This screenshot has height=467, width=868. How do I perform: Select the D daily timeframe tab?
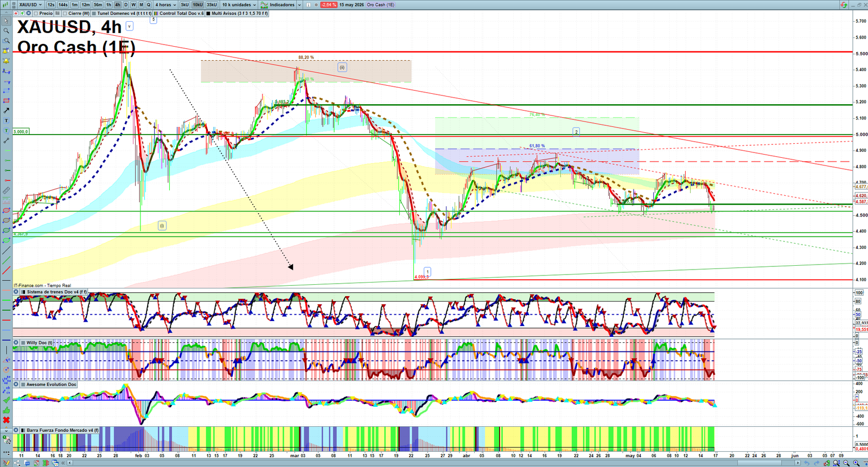(x=126, y=4)
